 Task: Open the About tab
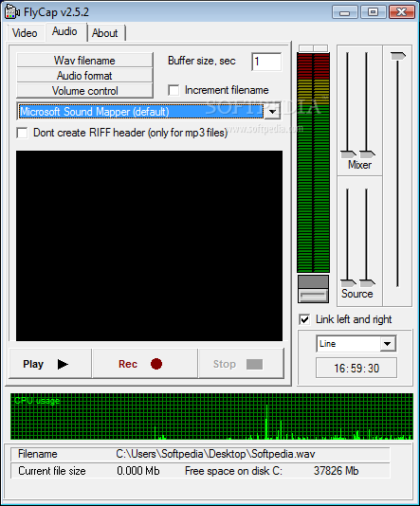tap(105, 33)
